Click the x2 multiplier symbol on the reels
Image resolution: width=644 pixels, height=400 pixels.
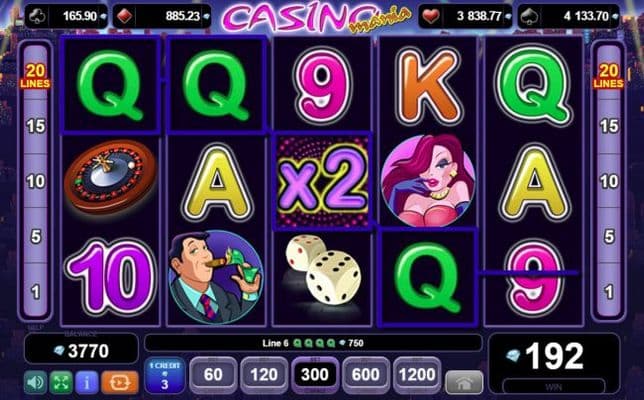coord(322,181)
